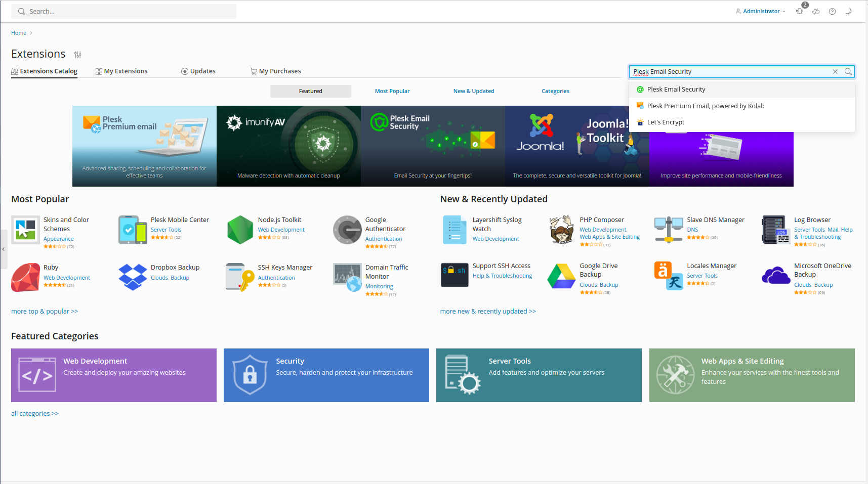Click the Ruby extension icon
The height and width of the screenshot is (484, 868).
[25, 277]
